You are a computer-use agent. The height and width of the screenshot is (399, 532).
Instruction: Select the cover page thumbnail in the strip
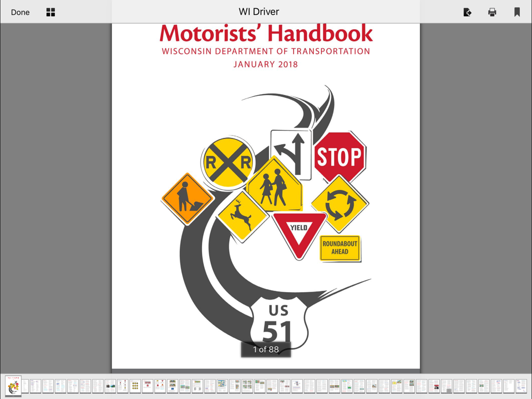[13, 386]
